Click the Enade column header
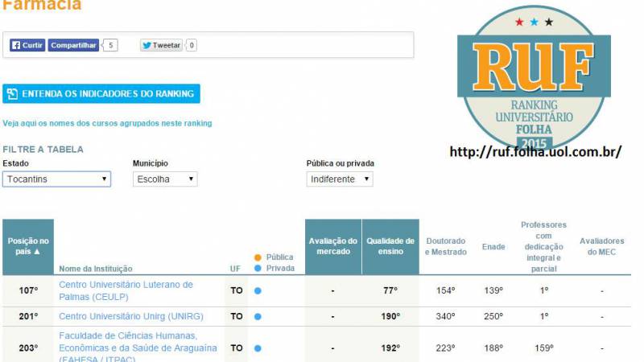 tap(493, 247)
